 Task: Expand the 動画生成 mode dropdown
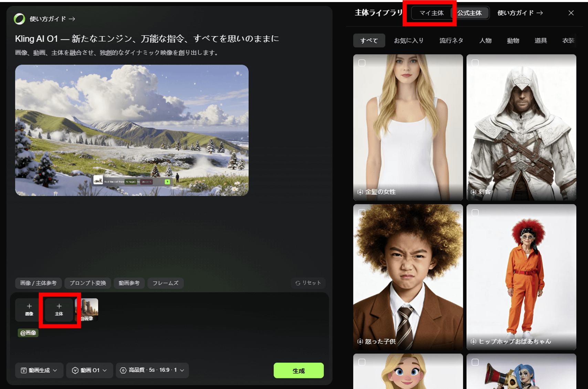[x=39, y=370]
